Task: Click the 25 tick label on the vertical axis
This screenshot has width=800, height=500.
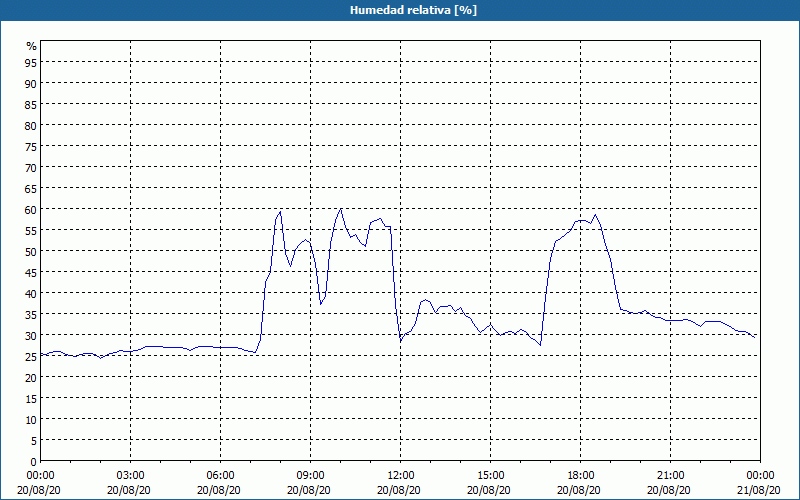Action: click(31, 357)
